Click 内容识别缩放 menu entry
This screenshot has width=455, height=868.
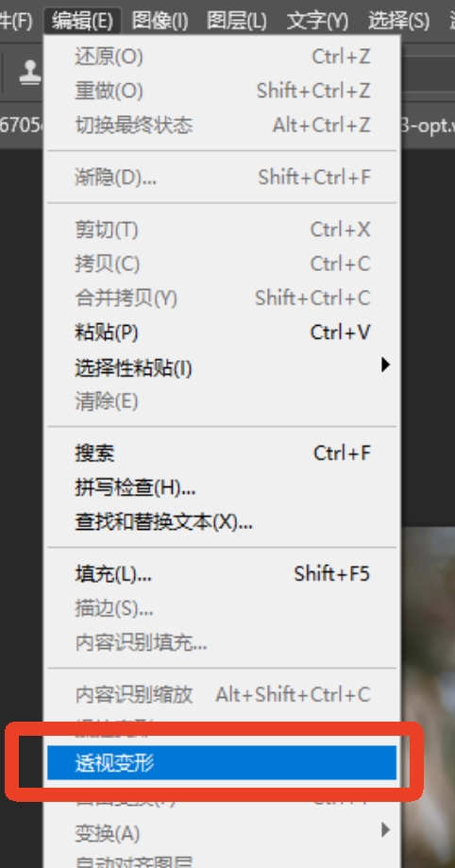pyautogui.click(x=222, y=694)
